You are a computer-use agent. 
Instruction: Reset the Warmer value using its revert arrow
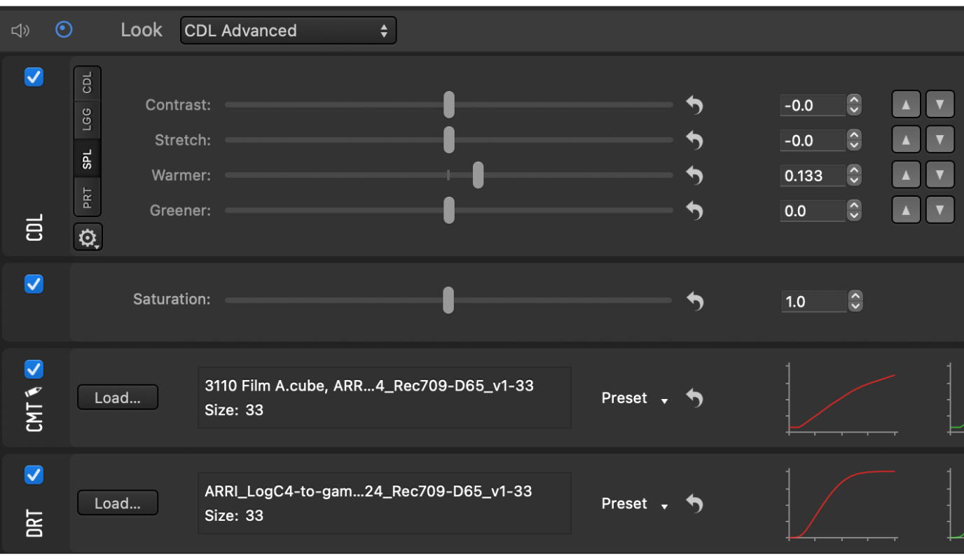(694, 175)
